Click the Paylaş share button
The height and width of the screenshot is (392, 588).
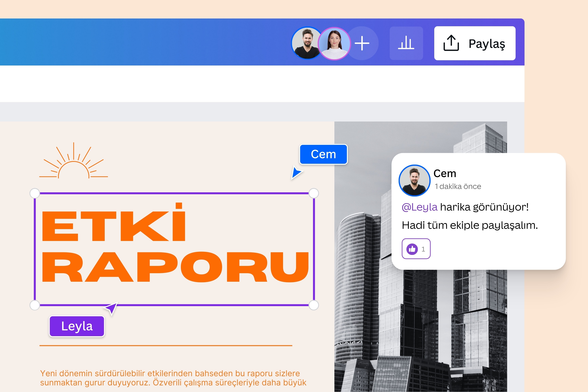click(474, 43)
